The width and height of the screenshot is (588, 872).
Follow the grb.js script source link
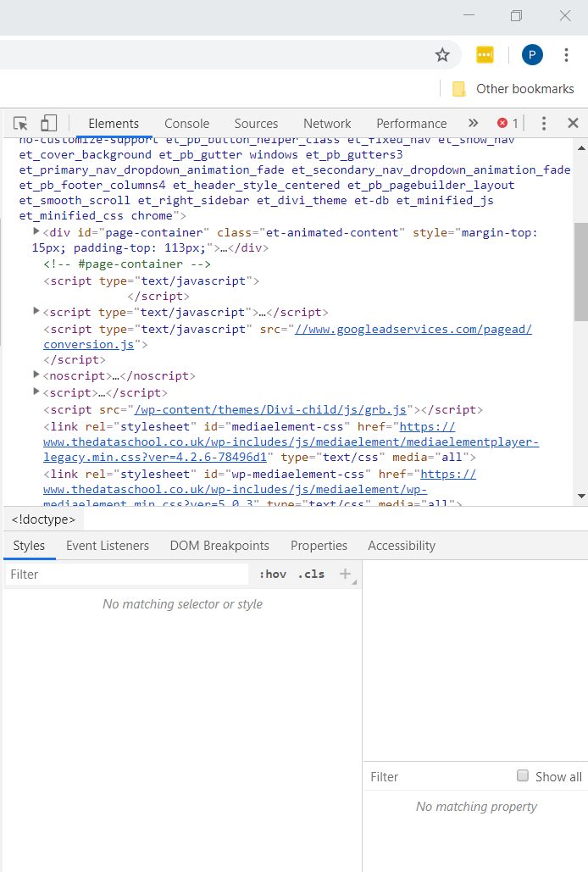pos(270,410)
